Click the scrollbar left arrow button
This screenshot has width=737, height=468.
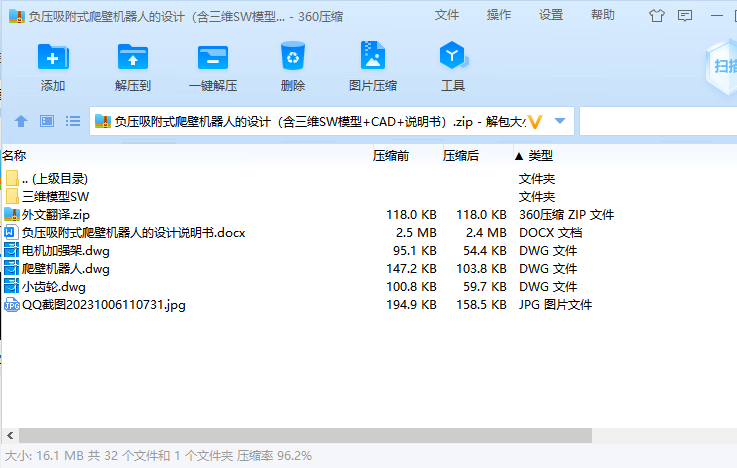pos(10,436)
